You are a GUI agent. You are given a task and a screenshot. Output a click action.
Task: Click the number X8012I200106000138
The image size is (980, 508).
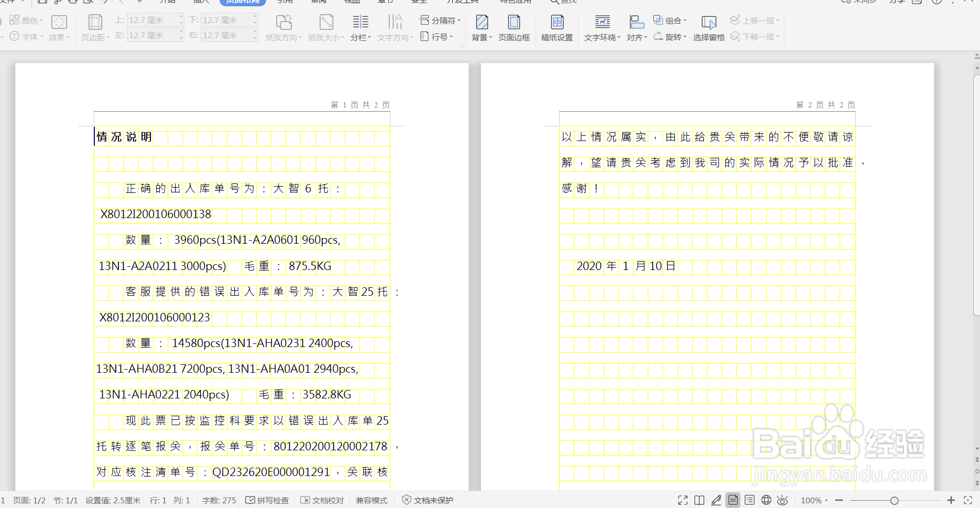coord(156,214)
